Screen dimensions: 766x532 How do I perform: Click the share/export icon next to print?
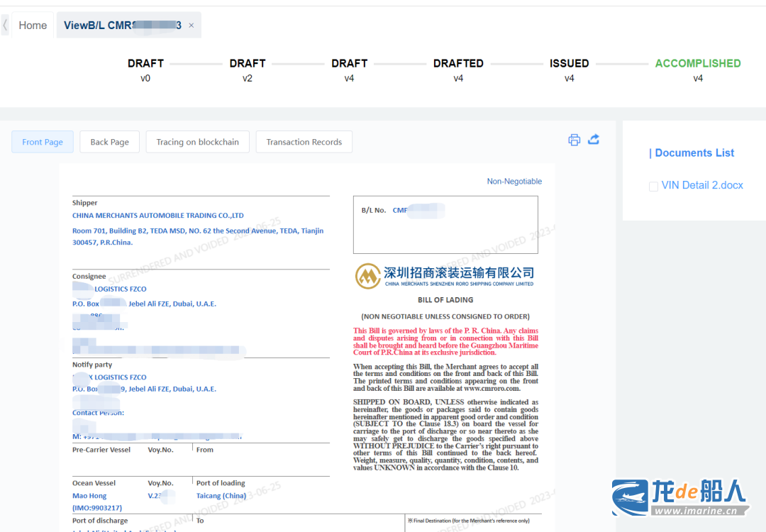pyautogui.click(x=594, y=140)
